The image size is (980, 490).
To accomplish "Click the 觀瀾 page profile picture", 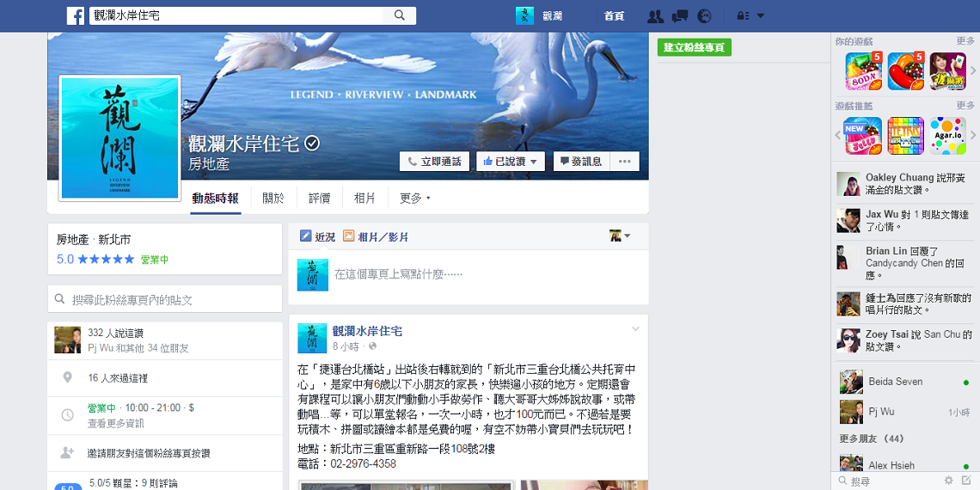I will point(120,138).
